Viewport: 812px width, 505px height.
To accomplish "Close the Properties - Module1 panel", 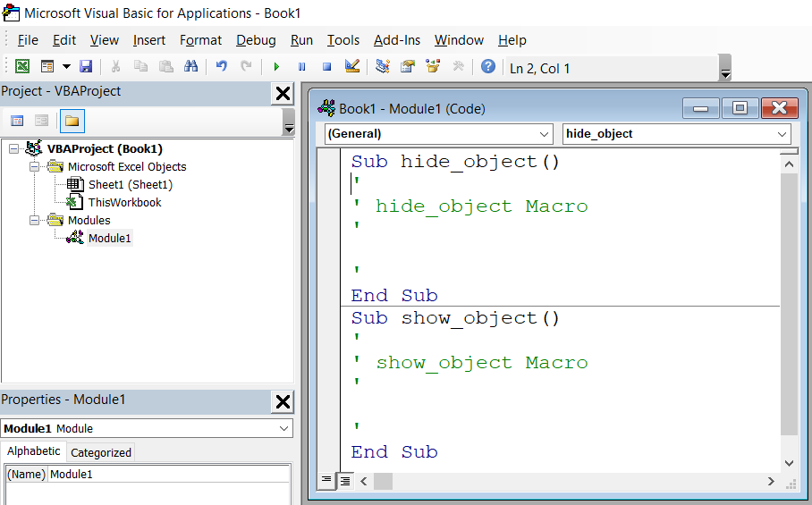I will tap(283, 401).
